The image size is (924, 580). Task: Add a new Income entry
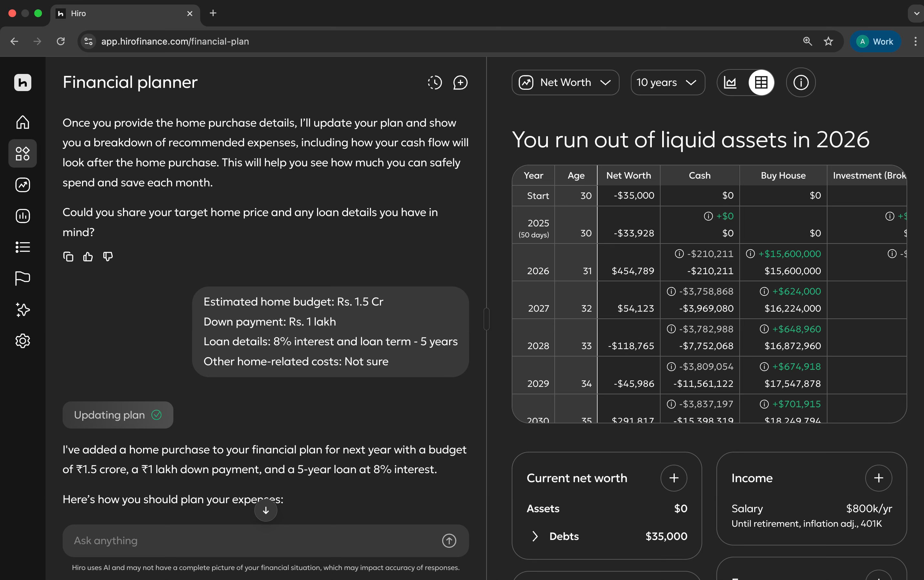878,478
